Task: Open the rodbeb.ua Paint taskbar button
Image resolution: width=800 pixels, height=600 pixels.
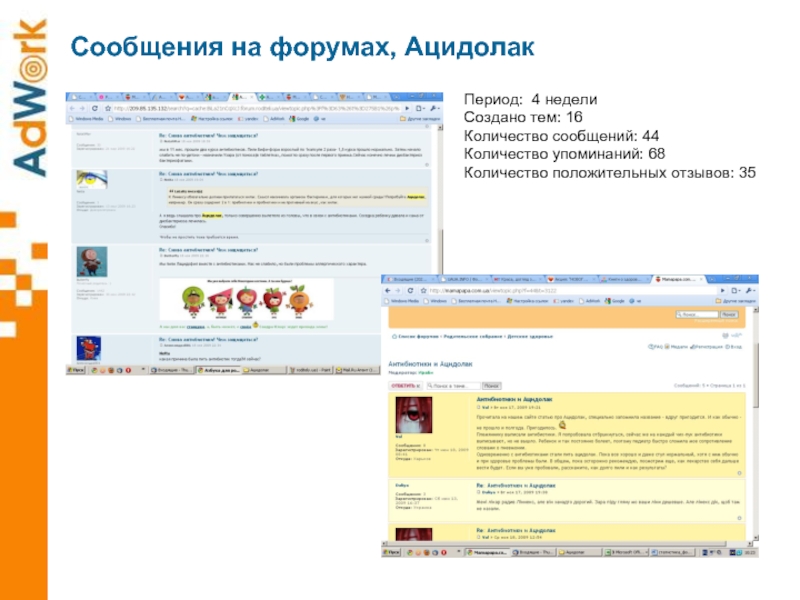Action: (x=311, y=370)
